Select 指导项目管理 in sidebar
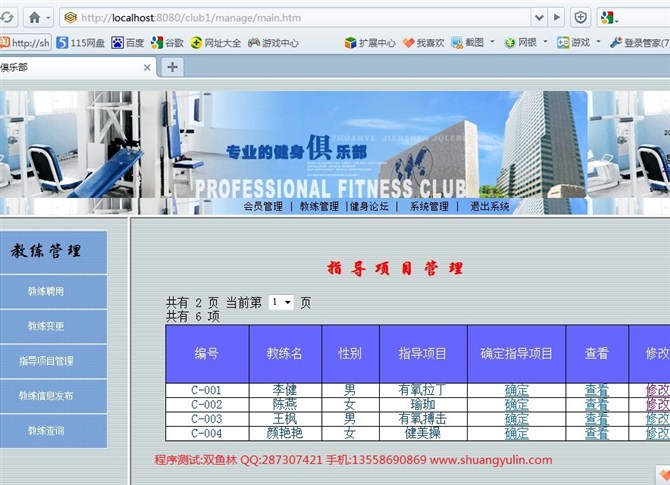Viewport: 670px width, 485px height. coord(46,362)
